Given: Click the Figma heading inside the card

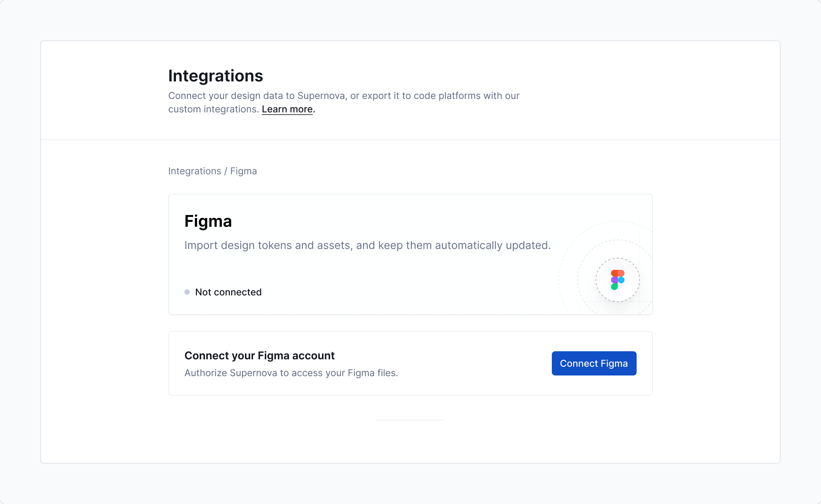Looking at the screenshot, I should (x=208, y=221).
